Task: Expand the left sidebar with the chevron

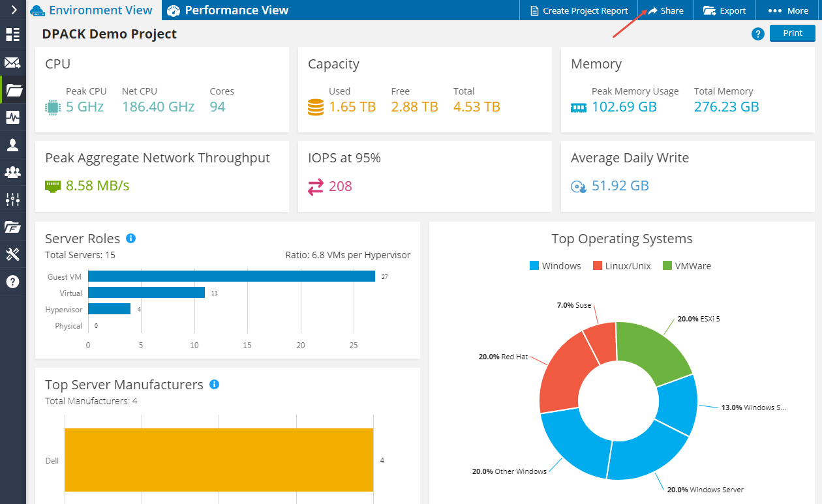Action: tap(13, 10)
